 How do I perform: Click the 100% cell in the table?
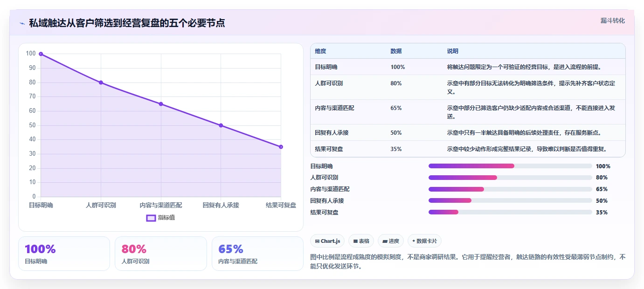click(x=398, y=67)
